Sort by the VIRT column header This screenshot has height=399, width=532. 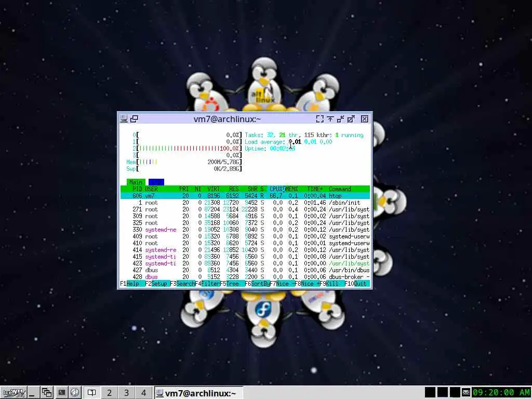tap(214, 189)
